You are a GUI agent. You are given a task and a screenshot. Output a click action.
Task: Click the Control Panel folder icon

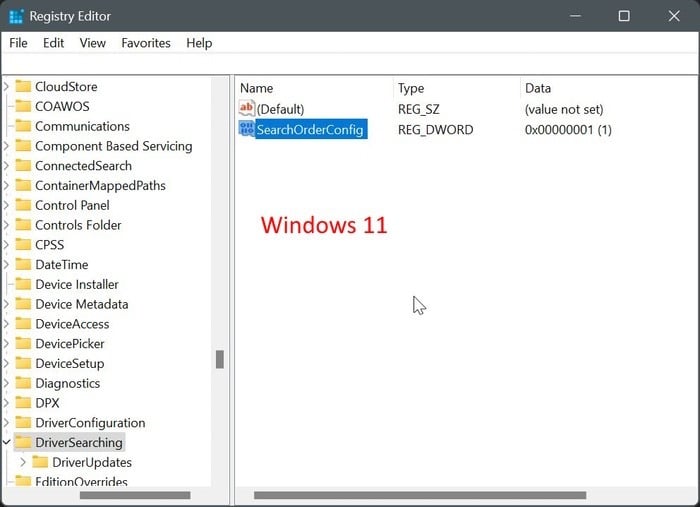23,205
